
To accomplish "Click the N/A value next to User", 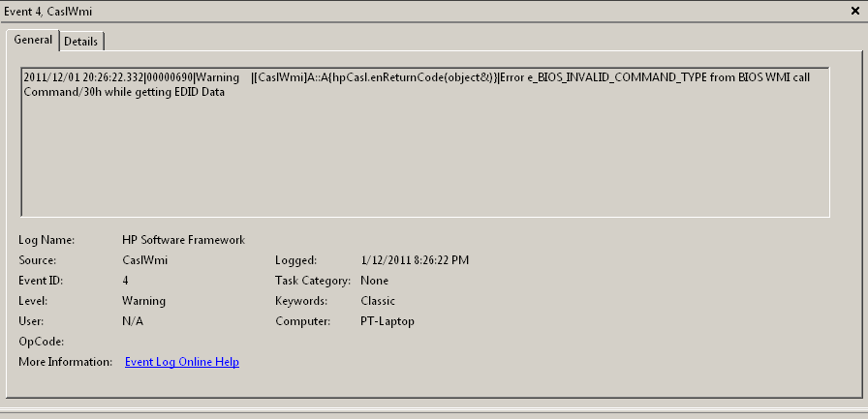I will 133,321.
